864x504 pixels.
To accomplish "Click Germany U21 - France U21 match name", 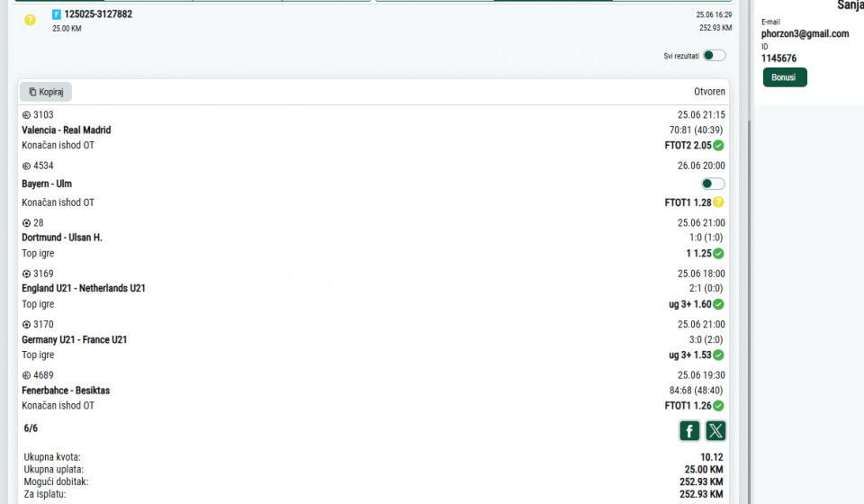I will [75, 339].
